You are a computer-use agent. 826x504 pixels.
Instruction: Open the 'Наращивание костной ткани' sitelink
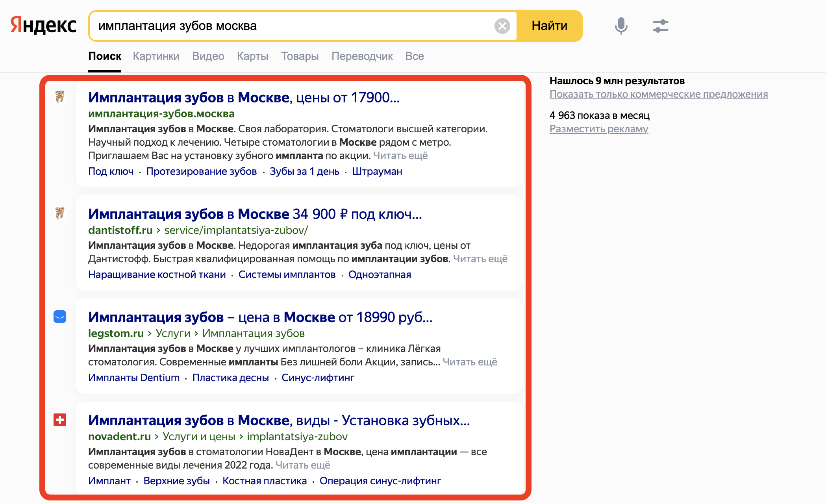click(157, 274)
